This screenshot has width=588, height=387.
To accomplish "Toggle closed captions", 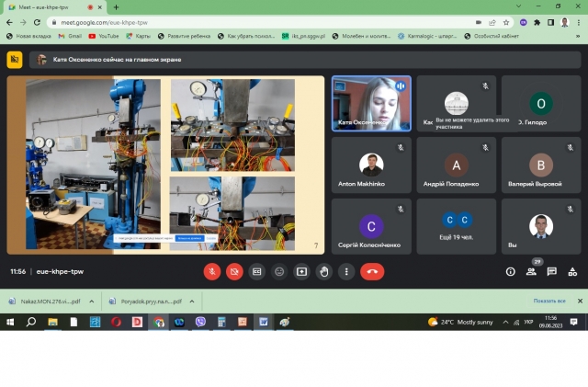I will (x=257, y=271).
